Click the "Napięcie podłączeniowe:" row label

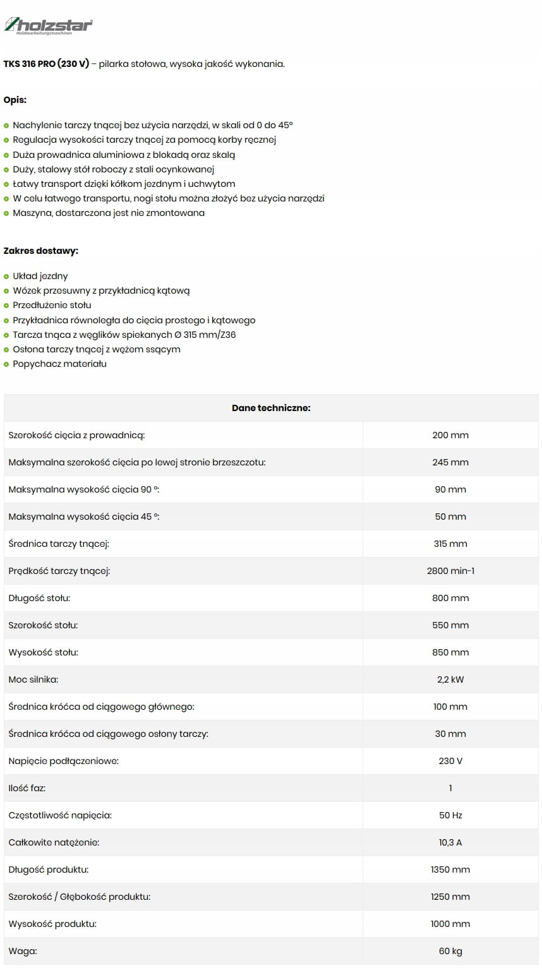point(63,761)
